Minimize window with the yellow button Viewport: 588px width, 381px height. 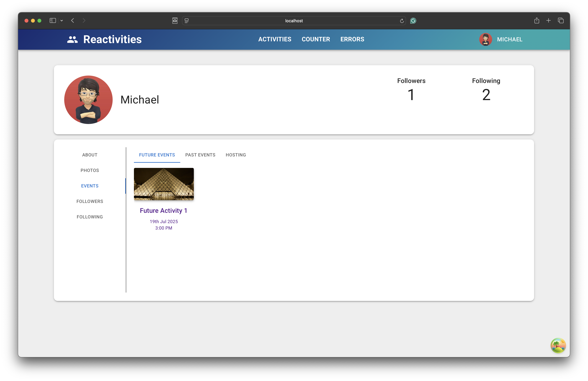33,21
